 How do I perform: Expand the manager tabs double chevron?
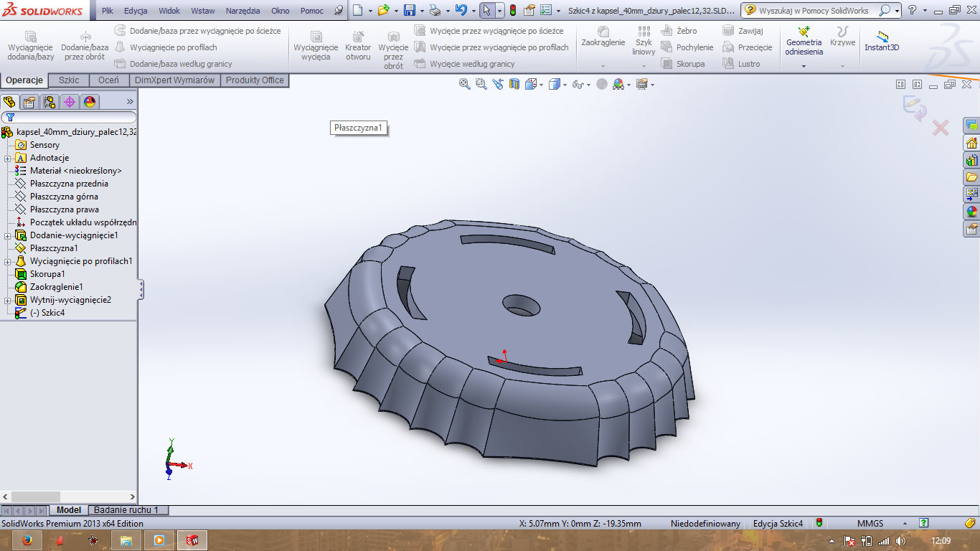click(x=130, y=101)
